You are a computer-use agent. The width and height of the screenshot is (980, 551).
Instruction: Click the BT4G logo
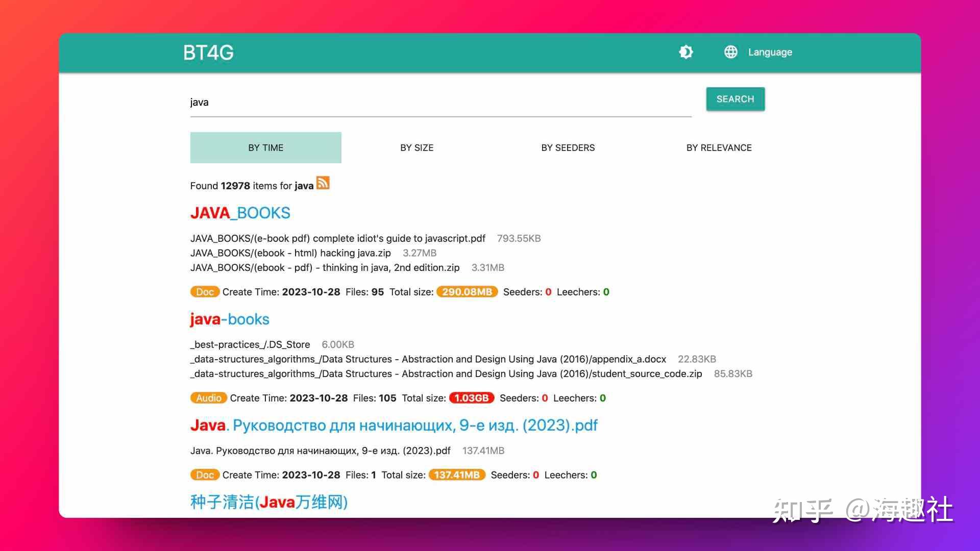click(208, 52)
